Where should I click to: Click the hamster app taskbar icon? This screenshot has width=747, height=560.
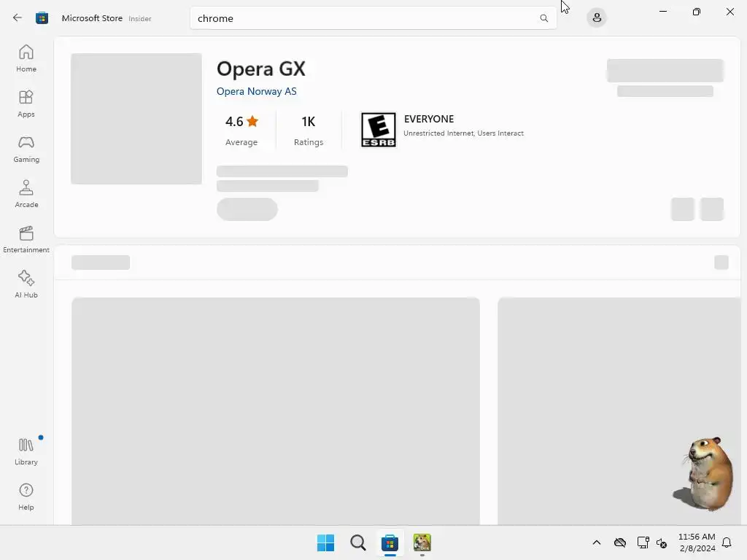(422, 542)
